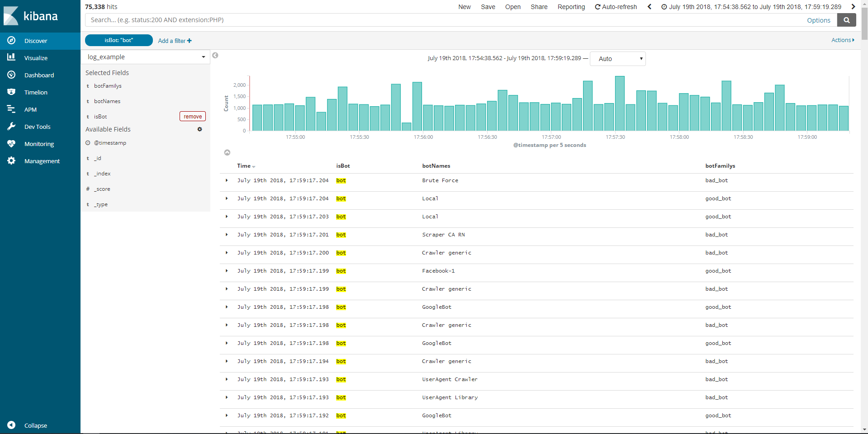Select Timelion in the sidebar
This screenshot has width=868, height=434.
36,92
